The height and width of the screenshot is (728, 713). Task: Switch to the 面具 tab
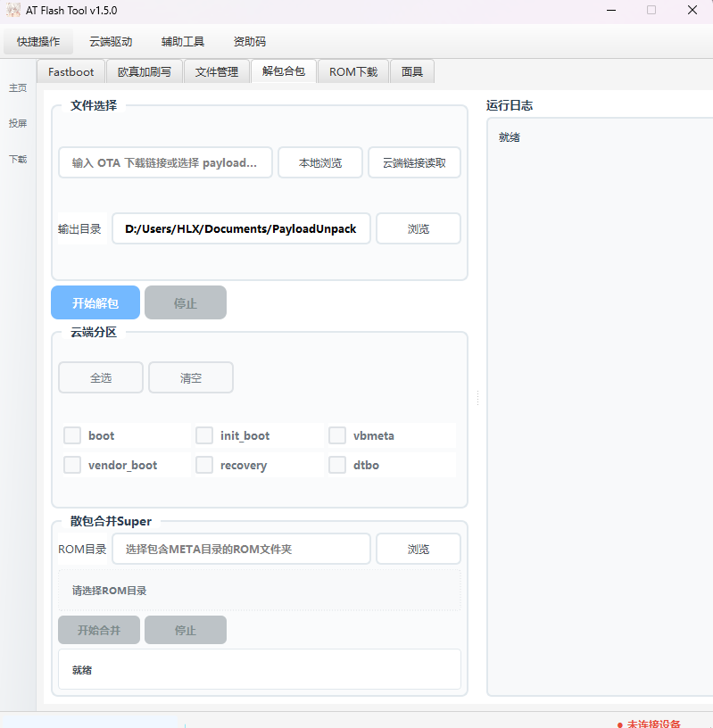point(412,71)
